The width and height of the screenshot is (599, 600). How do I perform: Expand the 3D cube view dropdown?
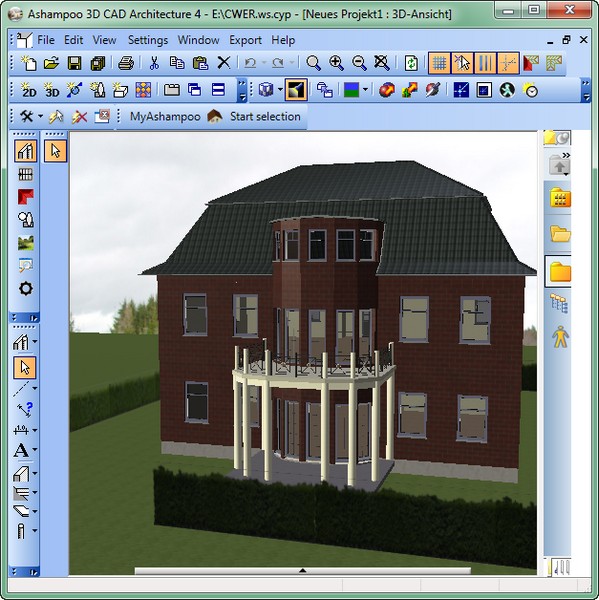(280, 90)
